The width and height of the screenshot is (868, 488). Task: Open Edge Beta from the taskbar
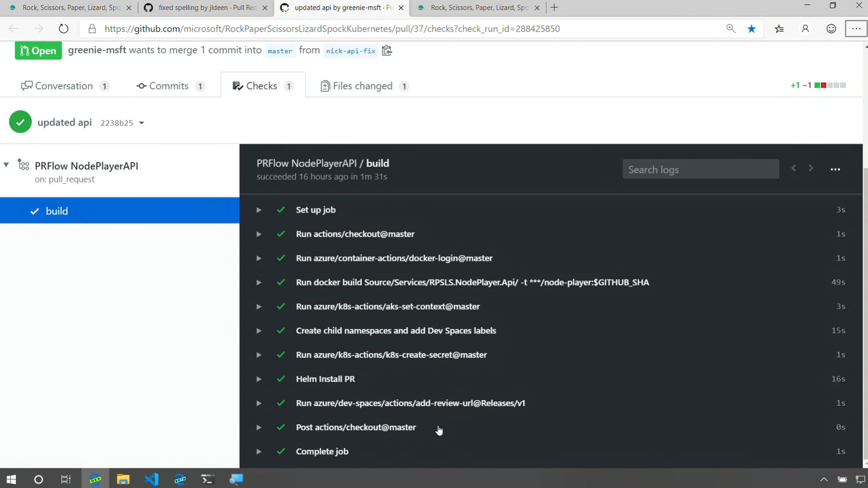pyautogui.click(x=180, y=479)
